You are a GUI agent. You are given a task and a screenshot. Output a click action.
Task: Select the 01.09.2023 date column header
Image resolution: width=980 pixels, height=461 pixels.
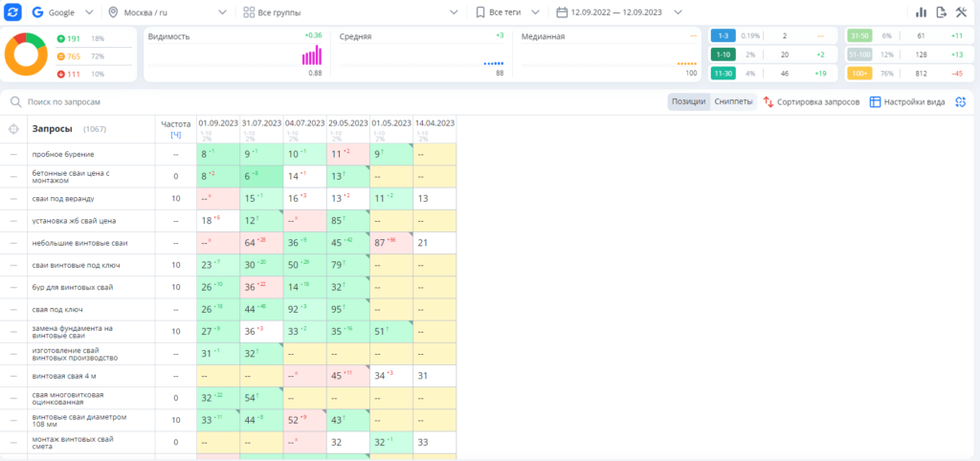[218, 123]
